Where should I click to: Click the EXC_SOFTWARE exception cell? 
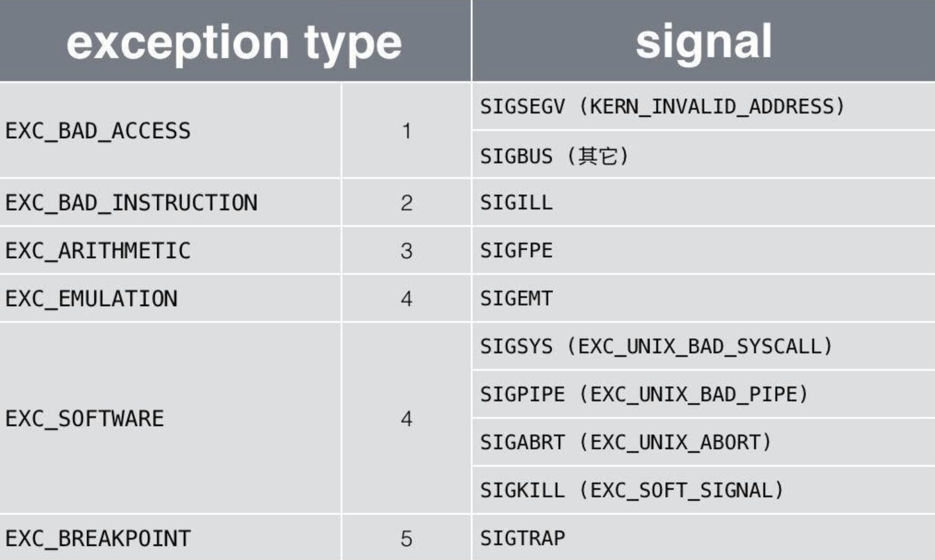pos(85,419)
